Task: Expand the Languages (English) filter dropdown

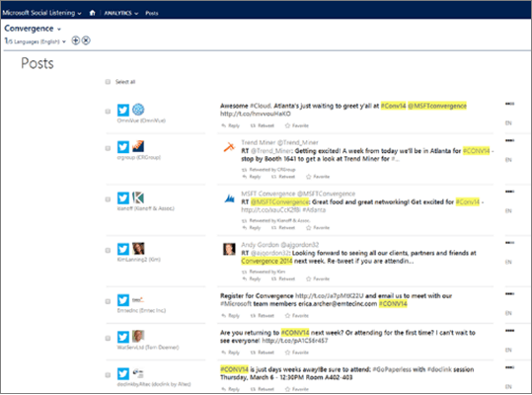Action: [x=35, y=41]
